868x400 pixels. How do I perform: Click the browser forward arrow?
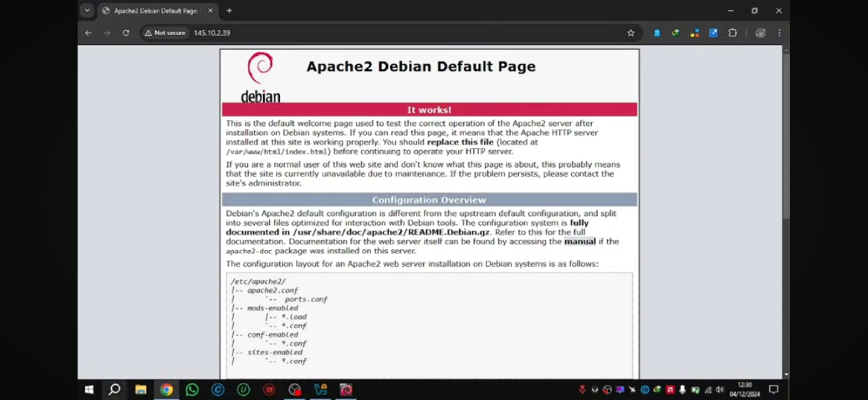[107, 33]
